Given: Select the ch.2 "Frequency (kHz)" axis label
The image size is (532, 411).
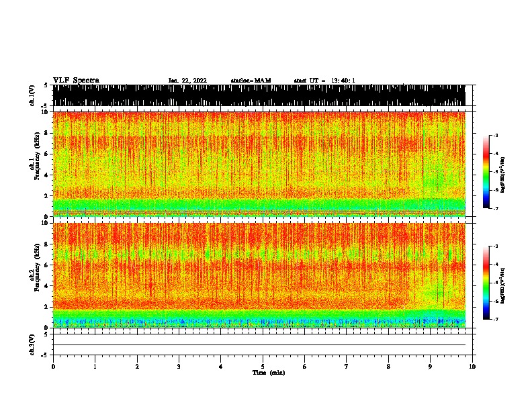Looking at the screenshot, I should coord(37,267).
